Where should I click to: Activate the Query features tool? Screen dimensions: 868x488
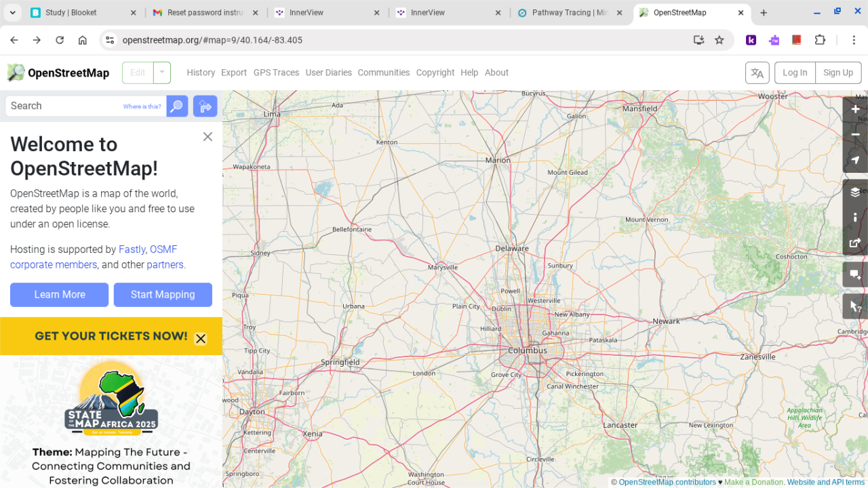pyautogui.click(x=855, y=306)
